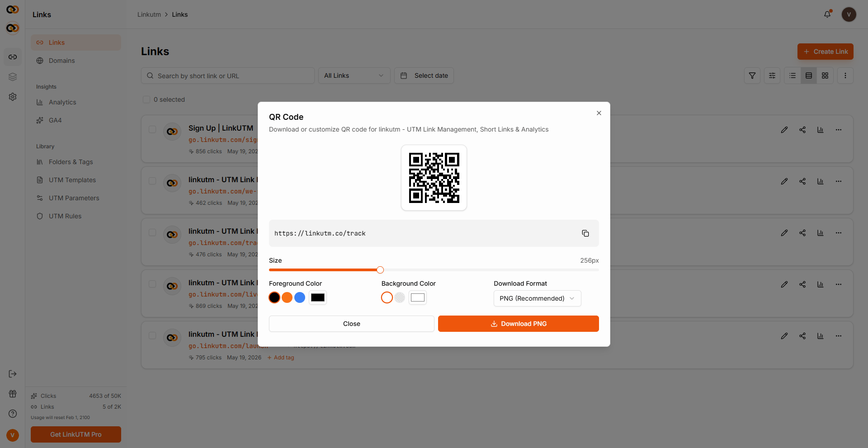
Task: Share the Sign Up link
Action: pyautogui.click(x=802, y=130)
